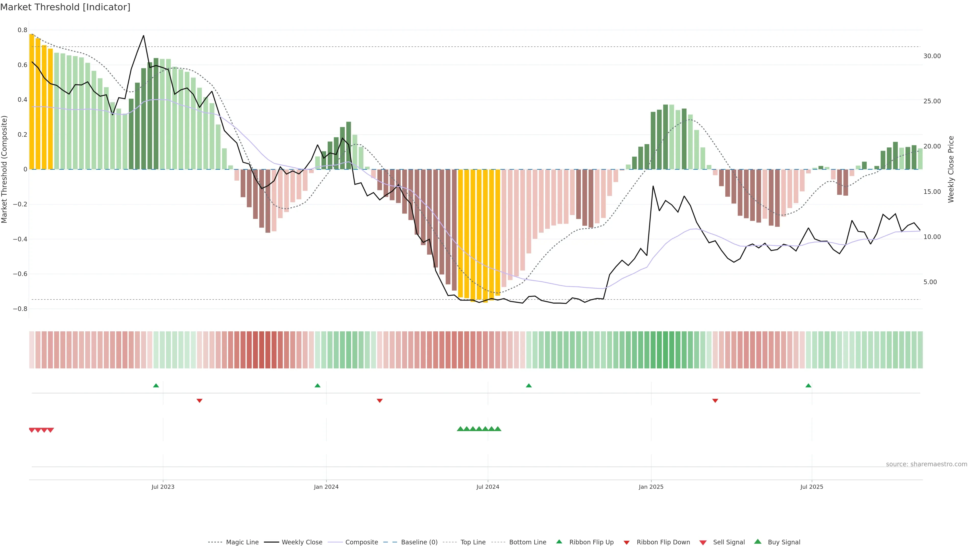
Task: Toggle Top Line legend entry
Action: click(x=473, y=542)
